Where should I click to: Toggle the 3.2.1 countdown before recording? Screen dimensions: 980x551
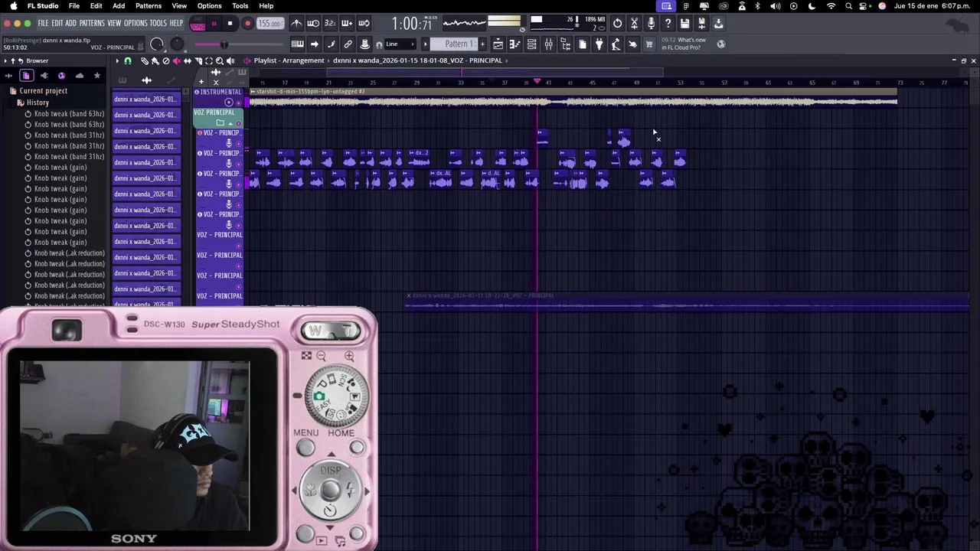[x=330, y=24]
